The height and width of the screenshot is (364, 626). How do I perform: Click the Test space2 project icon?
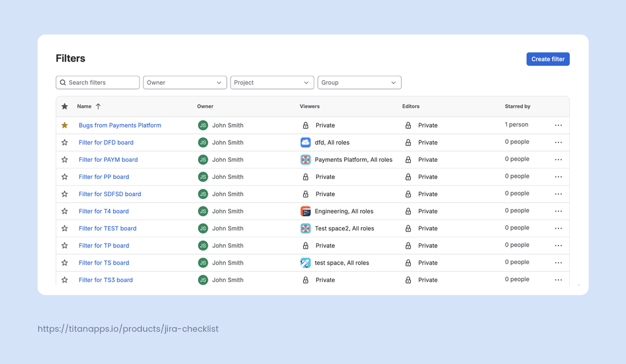306,228
